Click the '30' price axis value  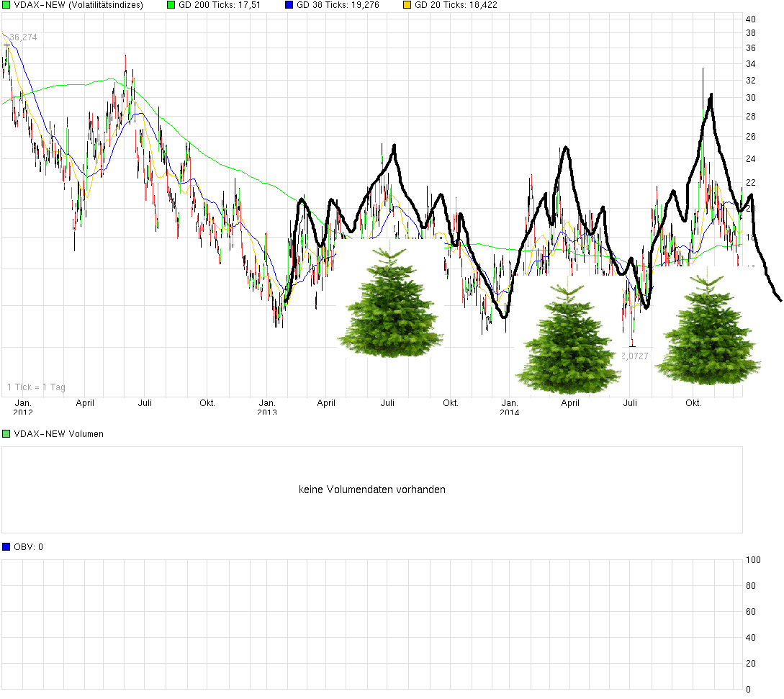[x=750, y=97]
